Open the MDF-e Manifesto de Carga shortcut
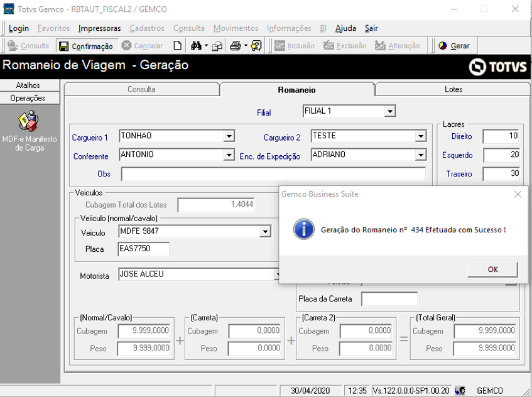Viewport: 532px width, 397px height. 29,131
